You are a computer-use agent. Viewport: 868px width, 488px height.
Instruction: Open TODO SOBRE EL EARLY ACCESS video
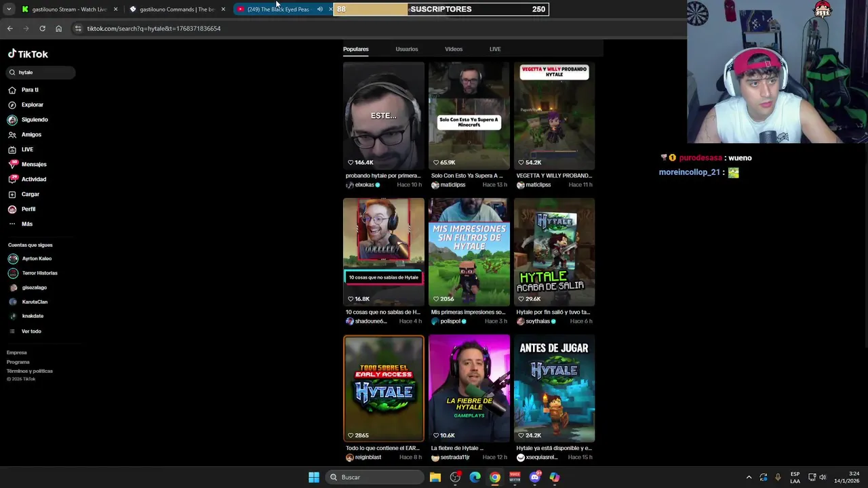(384, 388)
